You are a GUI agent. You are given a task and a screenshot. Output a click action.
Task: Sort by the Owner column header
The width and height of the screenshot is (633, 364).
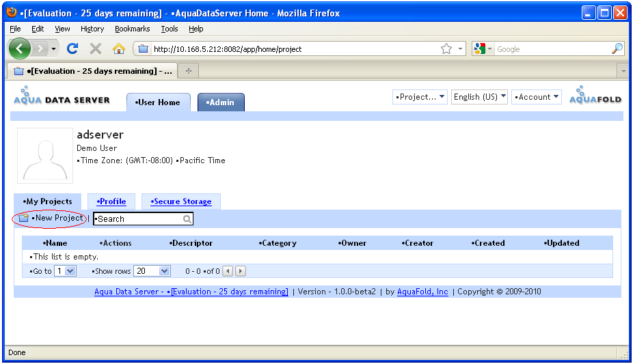[353, 243]
